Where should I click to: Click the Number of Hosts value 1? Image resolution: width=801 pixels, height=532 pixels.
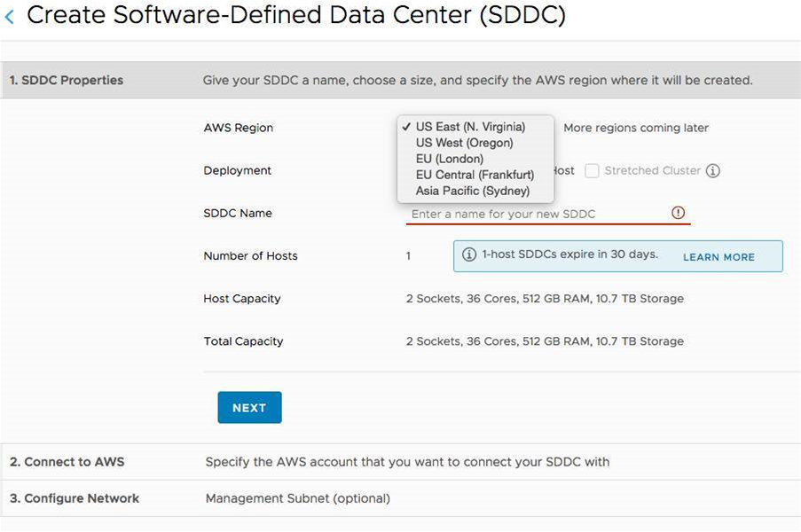(x=408, y=255)
